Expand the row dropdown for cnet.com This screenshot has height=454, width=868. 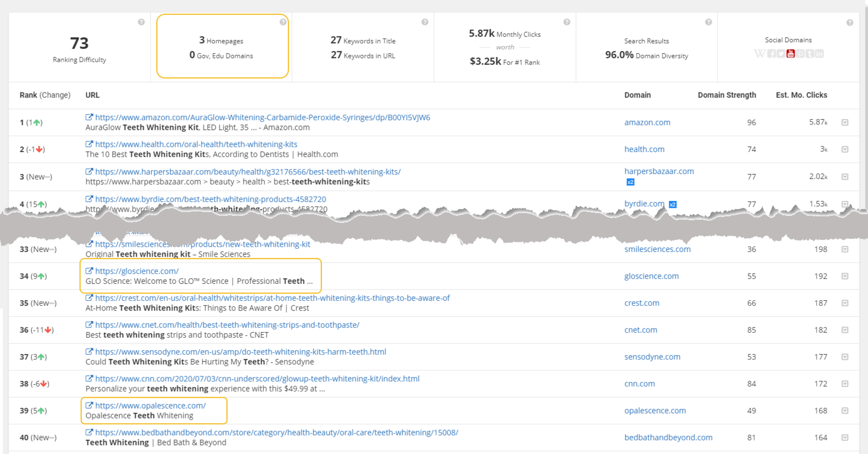pos(845,330)
